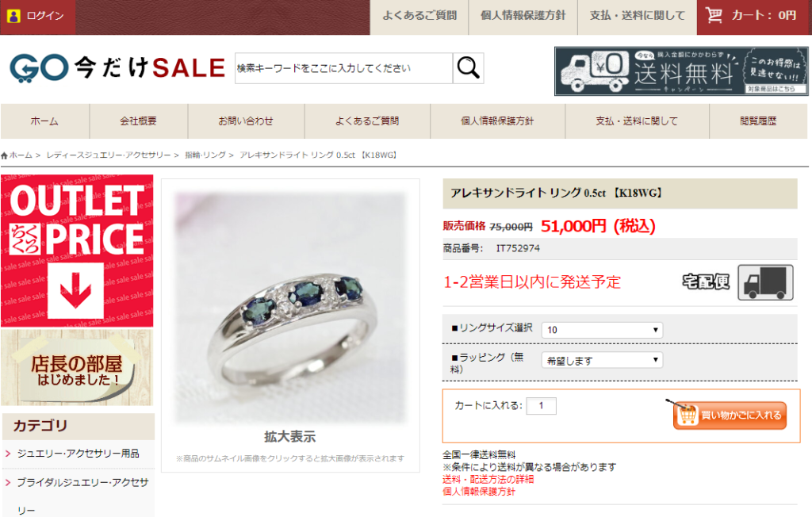Image resolution: width=812 pixels, height=517 pixels.
Task: Open the 送料・配送方法の詳細 link
Action: point(488,479)
